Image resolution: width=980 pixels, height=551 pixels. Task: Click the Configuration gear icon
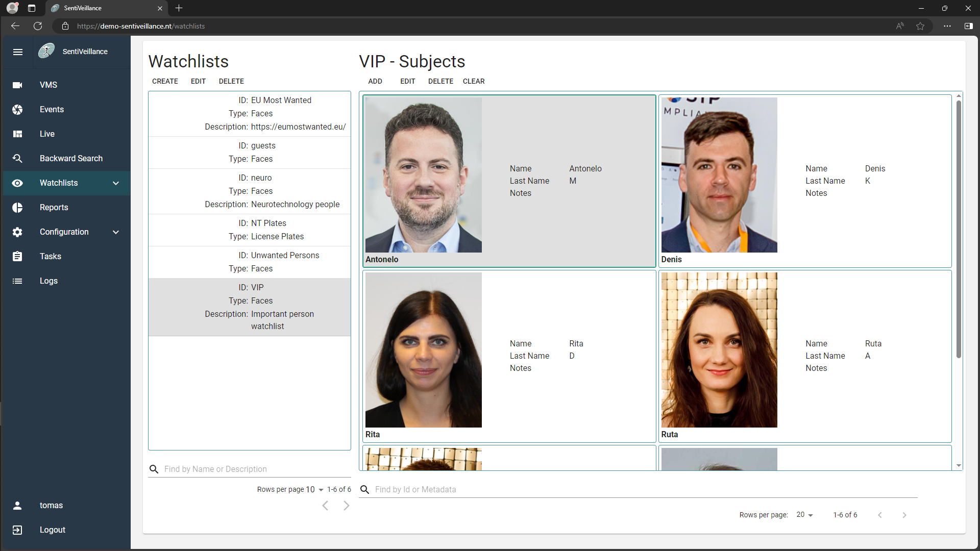coord(17,232)
